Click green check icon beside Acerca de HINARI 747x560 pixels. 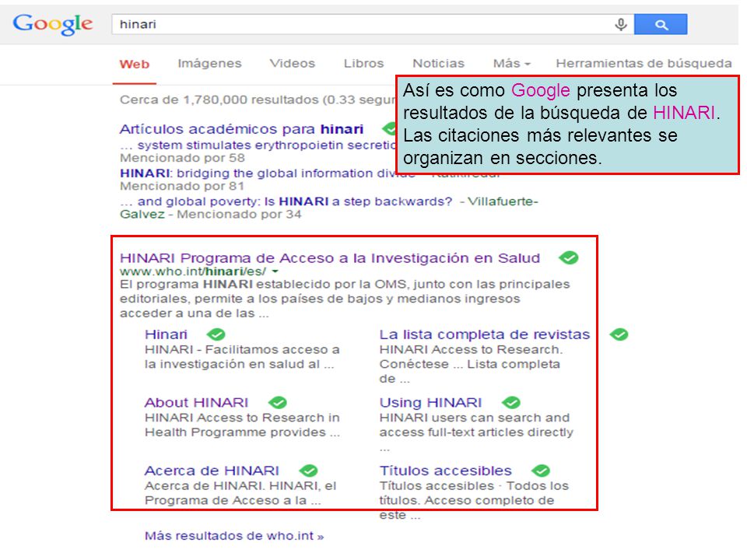click(308, 471)
